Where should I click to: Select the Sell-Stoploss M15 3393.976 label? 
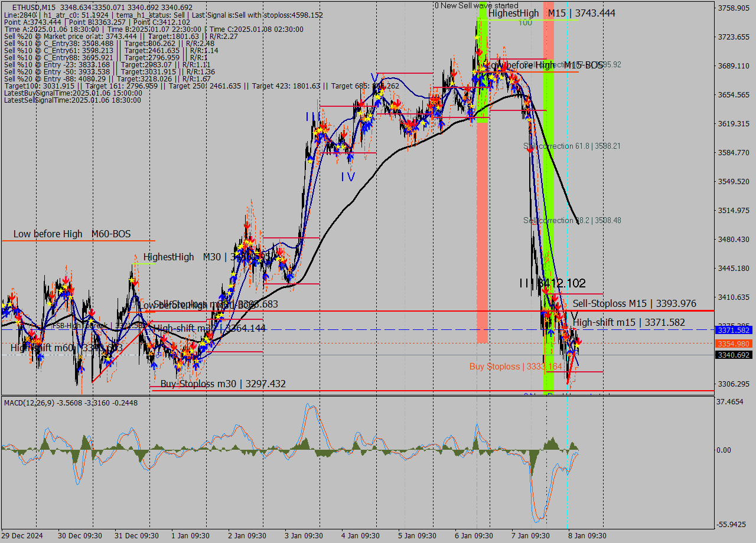[x=634, y=303]
